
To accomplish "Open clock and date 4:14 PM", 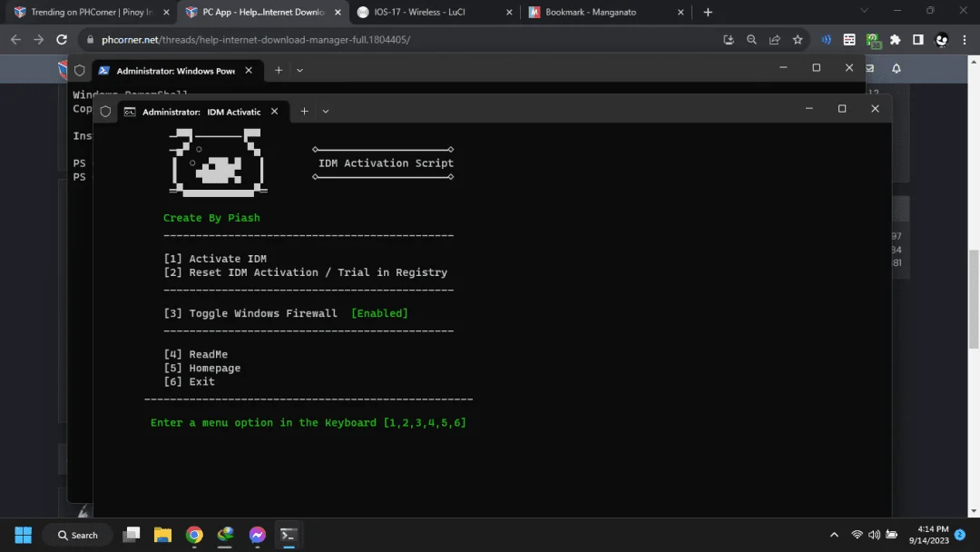I will 929,535.
